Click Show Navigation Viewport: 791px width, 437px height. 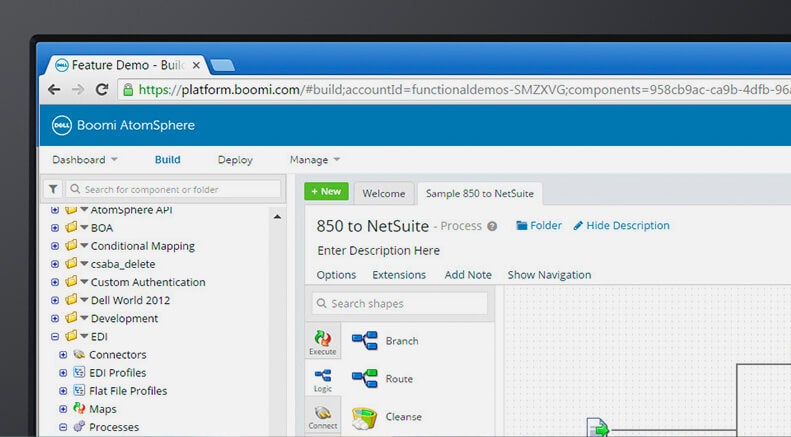pos(549,275)
